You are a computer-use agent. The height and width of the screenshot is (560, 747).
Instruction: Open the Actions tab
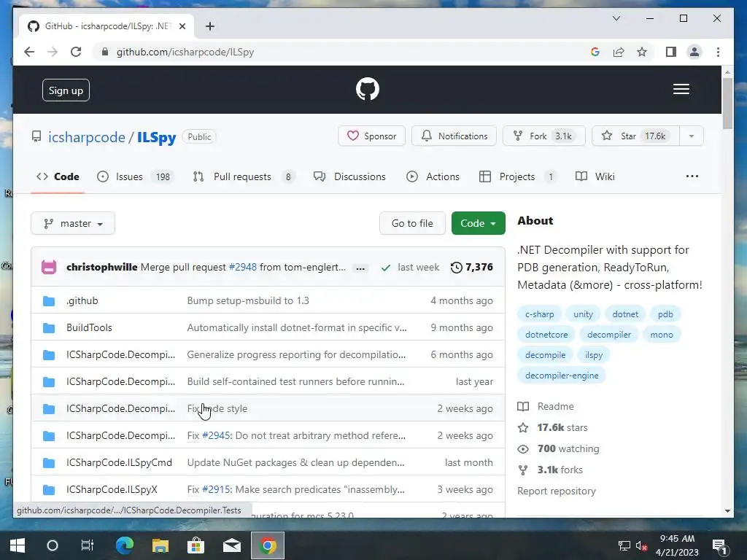tap(433, 176)
